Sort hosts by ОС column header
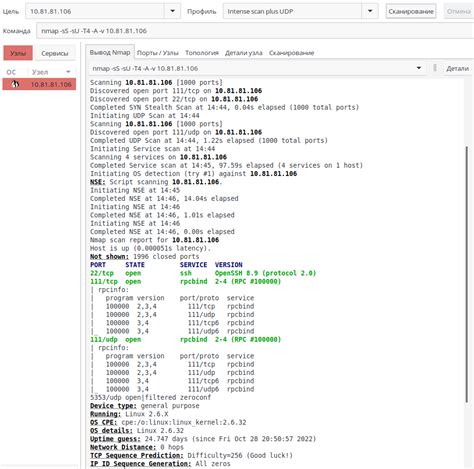This screenshot has width=474, height=469. [x=11, y=72]
